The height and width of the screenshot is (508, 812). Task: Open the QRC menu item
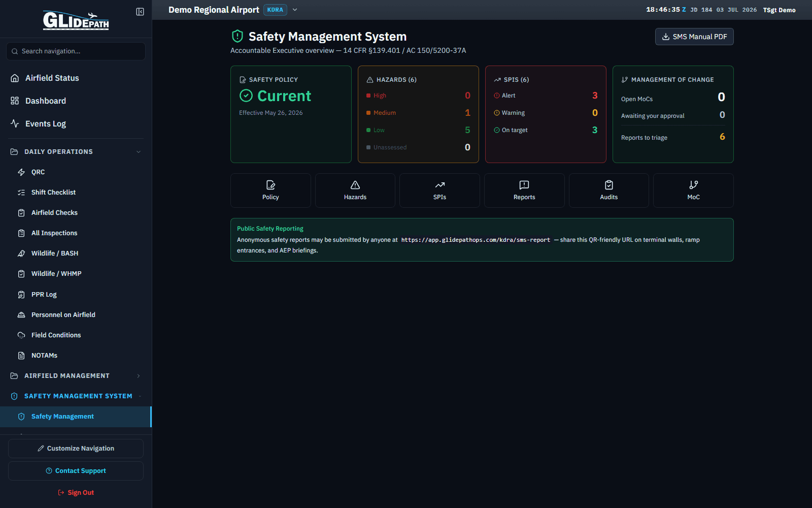pos(76,172)
